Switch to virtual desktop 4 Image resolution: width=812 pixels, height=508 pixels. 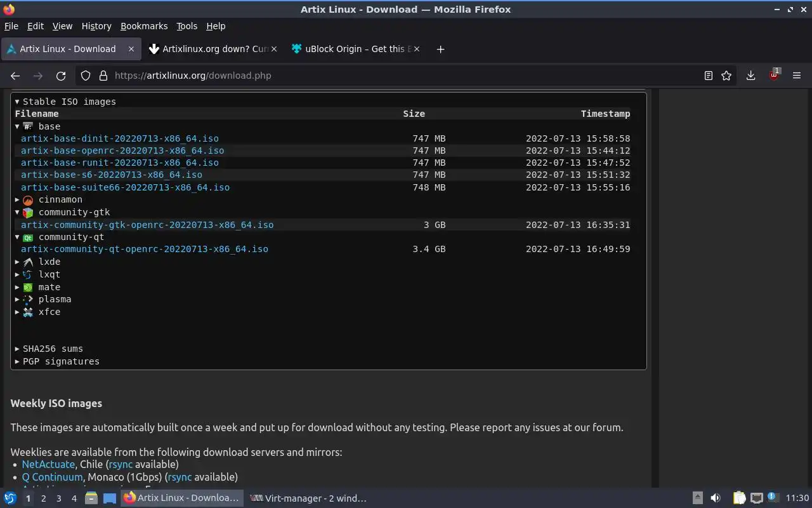[74, 498]
